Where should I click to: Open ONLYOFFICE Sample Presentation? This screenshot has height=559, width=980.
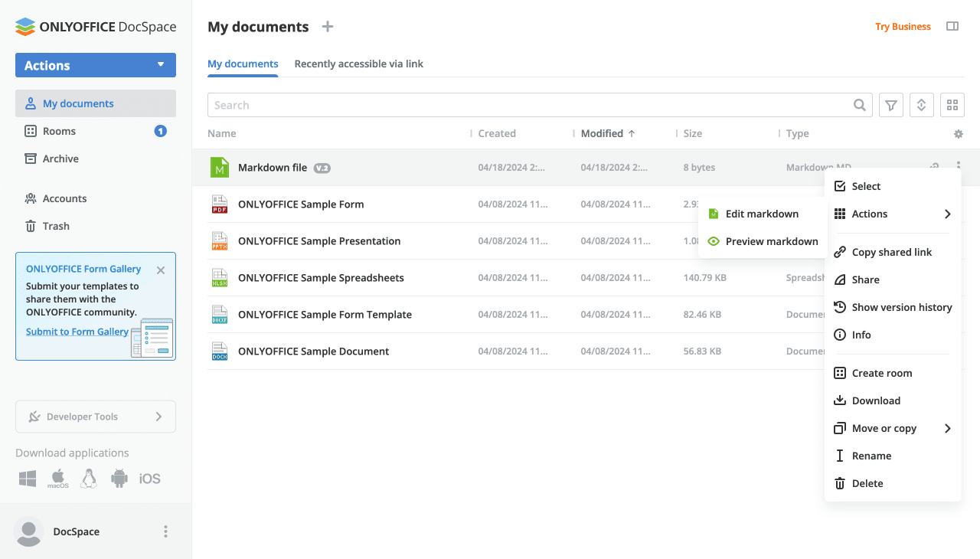(319, 241)
